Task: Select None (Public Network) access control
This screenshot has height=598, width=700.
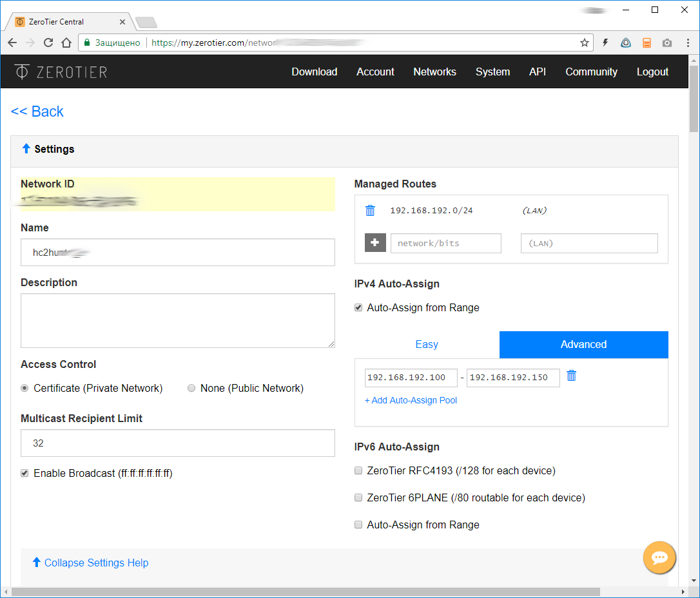Action: (x=191, y=387)
